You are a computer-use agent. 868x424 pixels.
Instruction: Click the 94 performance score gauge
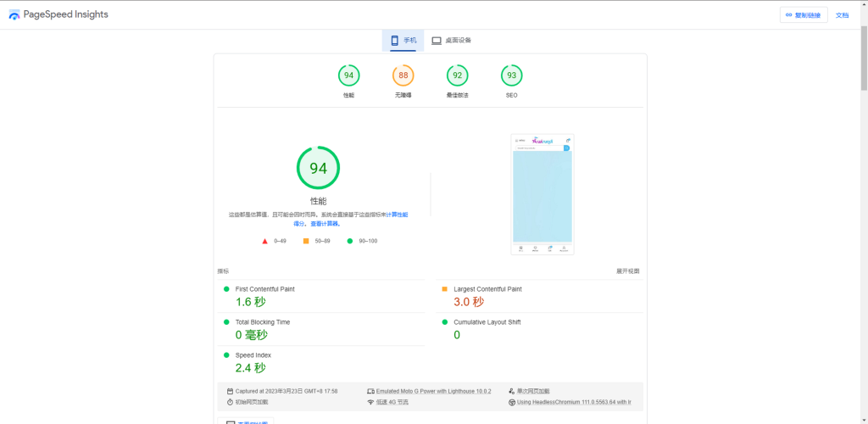[x=348, y=75]
